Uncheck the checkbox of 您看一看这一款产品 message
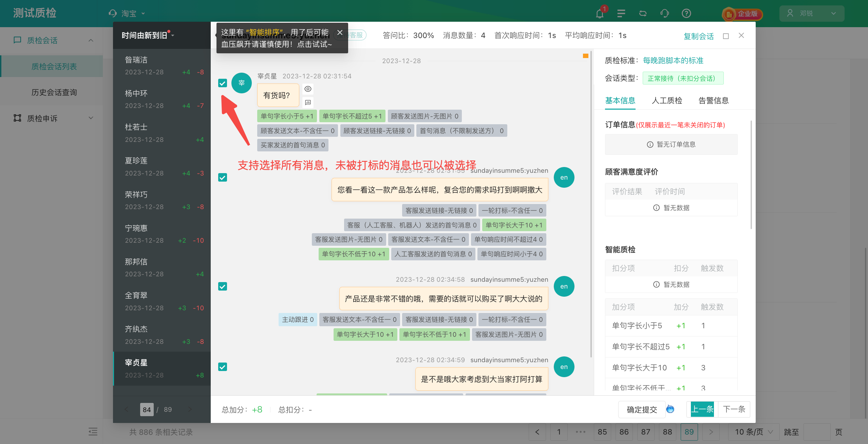868x444 pixels. coord(223,178)
